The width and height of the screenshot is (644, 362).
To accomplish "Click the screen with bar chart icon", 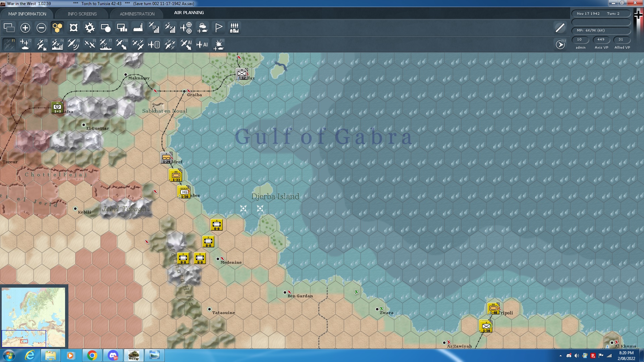I will point(122,28).
